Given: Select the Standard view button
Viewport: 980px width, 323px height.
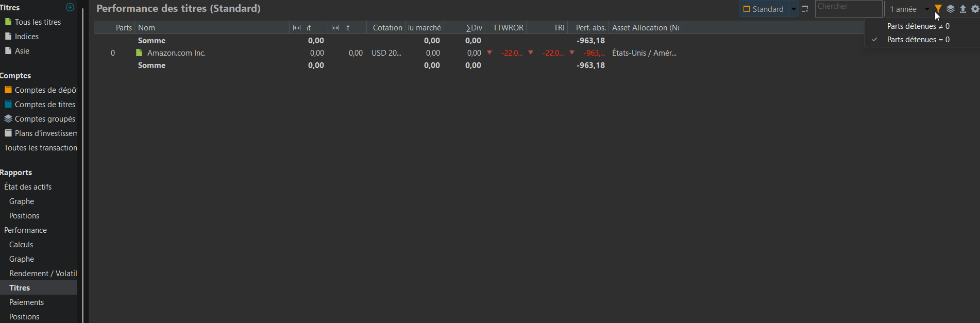Looking at the screenshot, I should (764, 9).
